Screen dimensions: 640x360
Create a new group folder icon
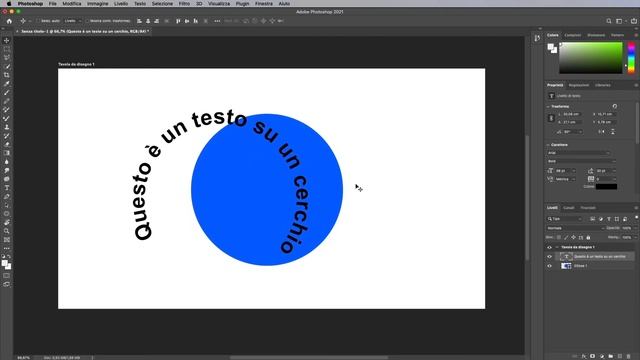tap(611, 356)
